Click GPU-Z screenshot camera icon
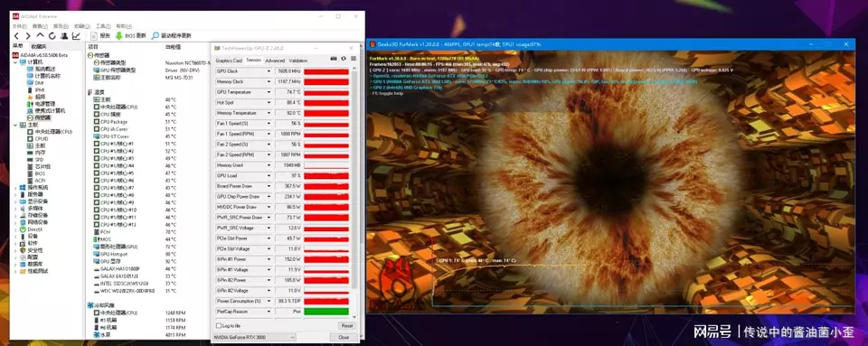The height and width of the screenshot is (346, 868). click(334, 59)
